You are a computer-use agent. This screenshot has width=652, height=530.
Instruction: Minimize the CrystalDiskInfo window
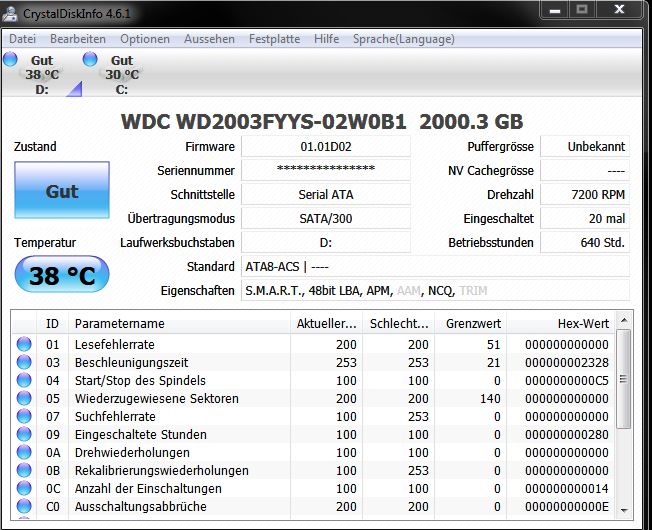[555, 10]
